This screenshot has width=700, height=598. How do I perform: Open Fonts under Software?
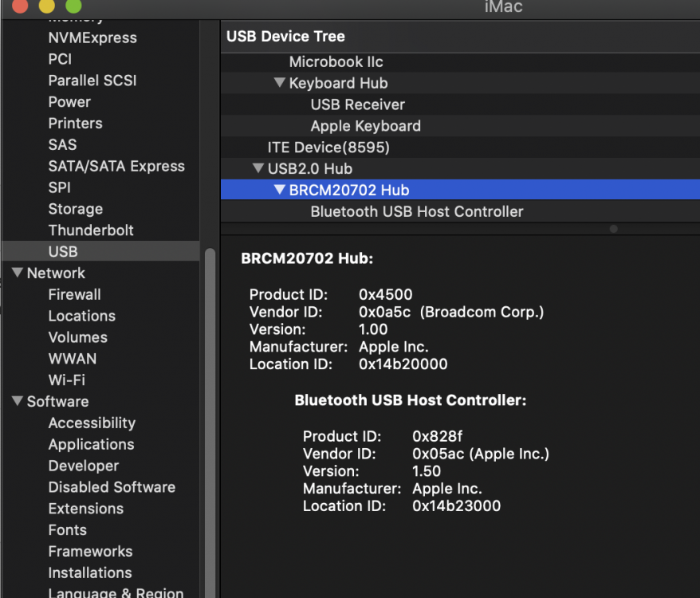tap(68, 530)
